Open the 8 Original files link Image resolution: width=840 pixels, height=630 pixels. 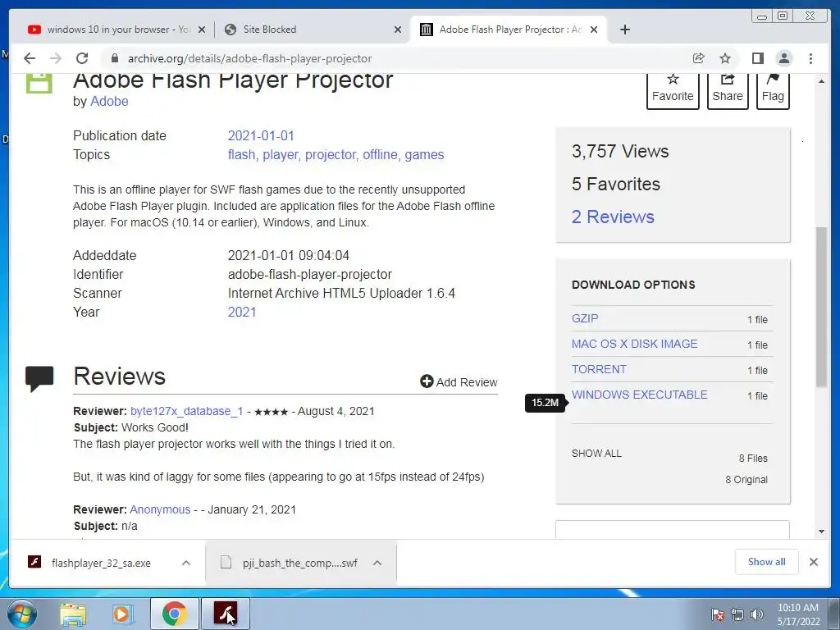(746, 479)
